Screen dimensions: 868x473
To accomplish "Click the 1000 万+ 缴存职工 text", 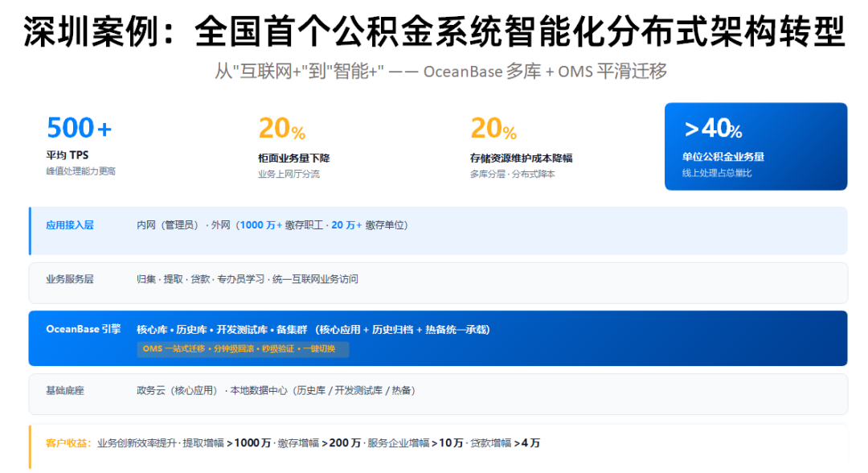I will [x=281, y=225].
